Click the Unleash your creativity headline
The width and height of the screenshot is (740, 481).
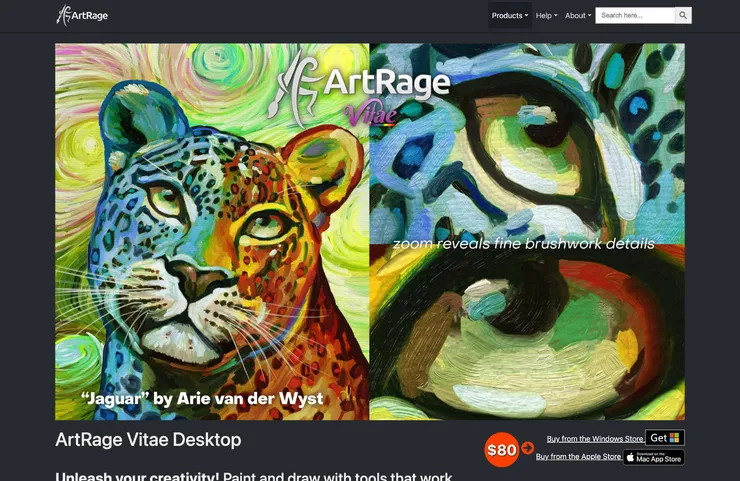[254, 476]
